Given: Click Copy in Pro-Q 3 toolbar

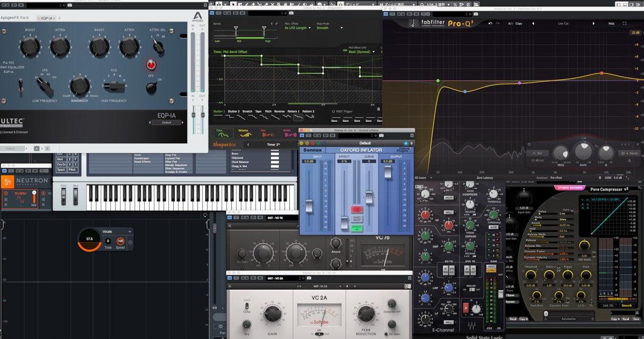Looking at the screenshot, I should [x=519, y=24].
